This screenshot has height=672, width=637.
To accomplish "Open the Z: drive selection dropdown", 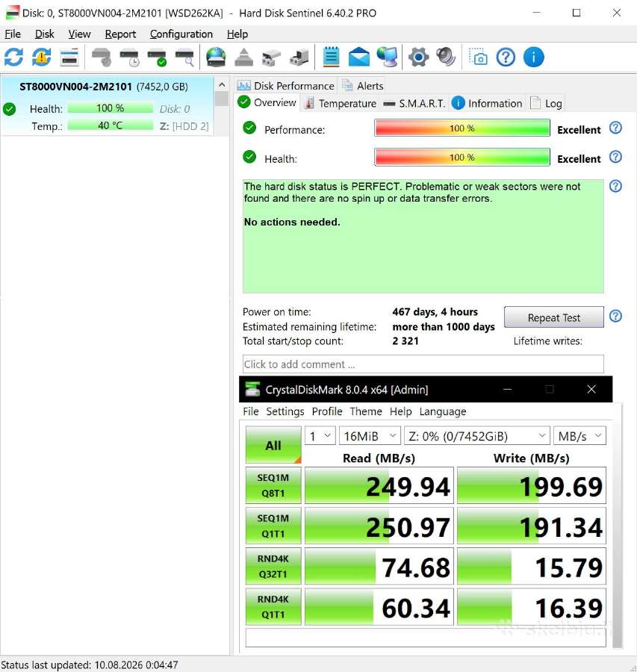I will [x=477, y=436].
